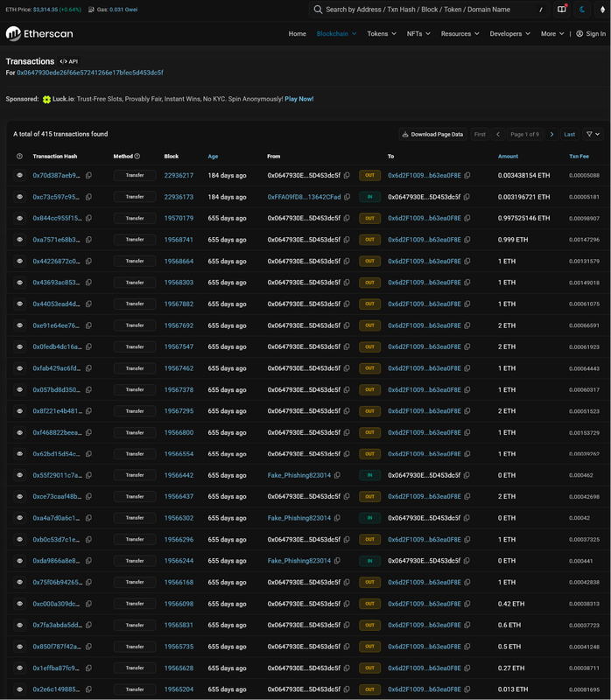Copy the To address in row 0xc000a309dc
The width and height of the screenshot is (611, 700).
coord(467,604)
